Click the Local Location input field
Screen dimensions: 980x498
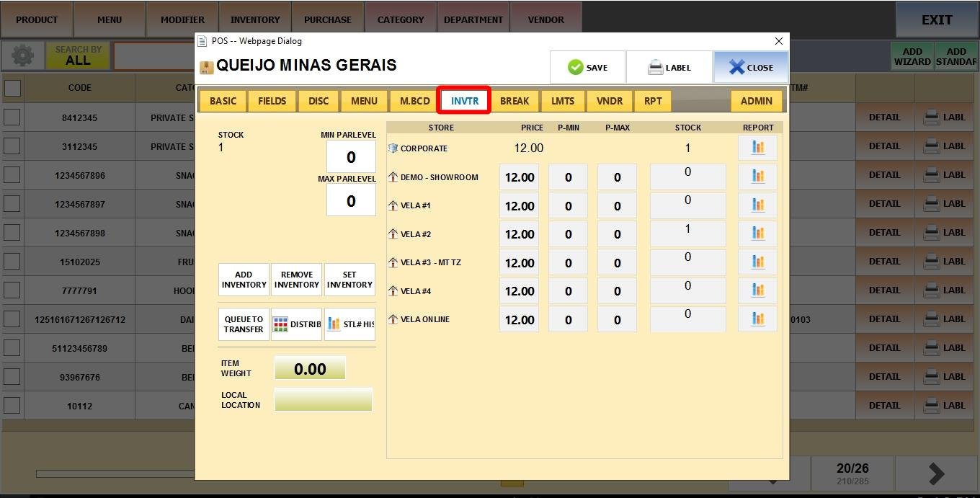pos(324,400)
